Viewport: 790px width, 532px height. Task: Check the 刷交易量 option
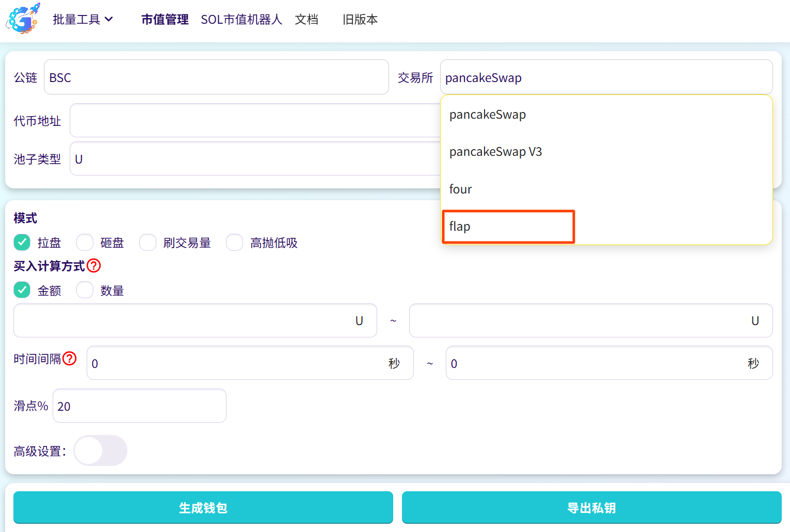148,243
